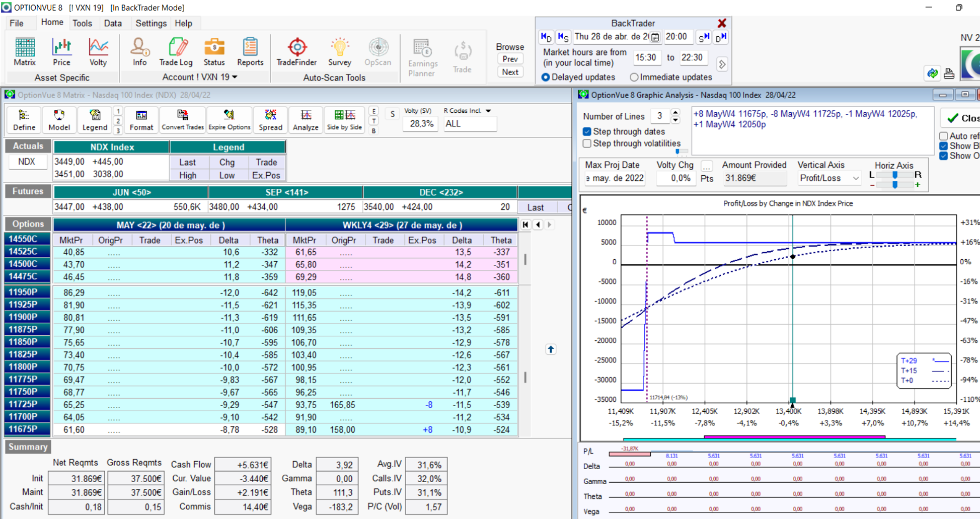Adjust the lower Horiz Axis zoom slider
The image size is (980, 519).
coord(895,185)
